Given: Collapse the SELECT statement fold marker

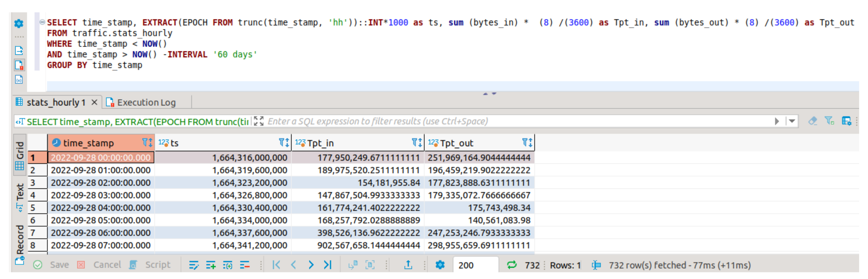Looking at the screenshot, I should [x=42, y=22].
